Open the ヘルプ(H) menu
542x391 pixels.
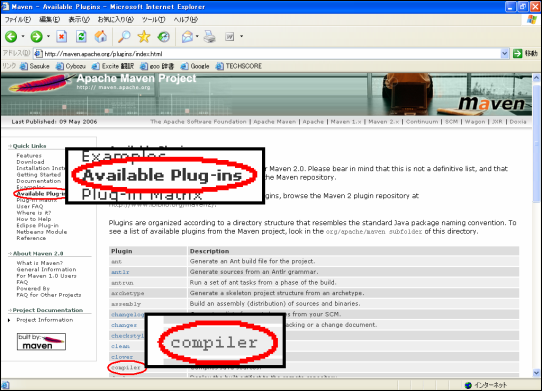[186, 20]
